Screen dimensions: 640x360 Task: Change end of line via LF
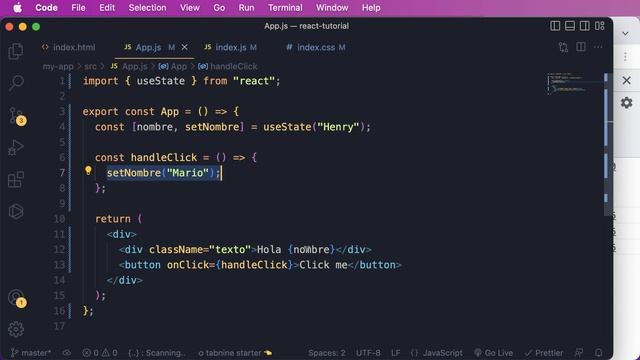click(396, 353)
